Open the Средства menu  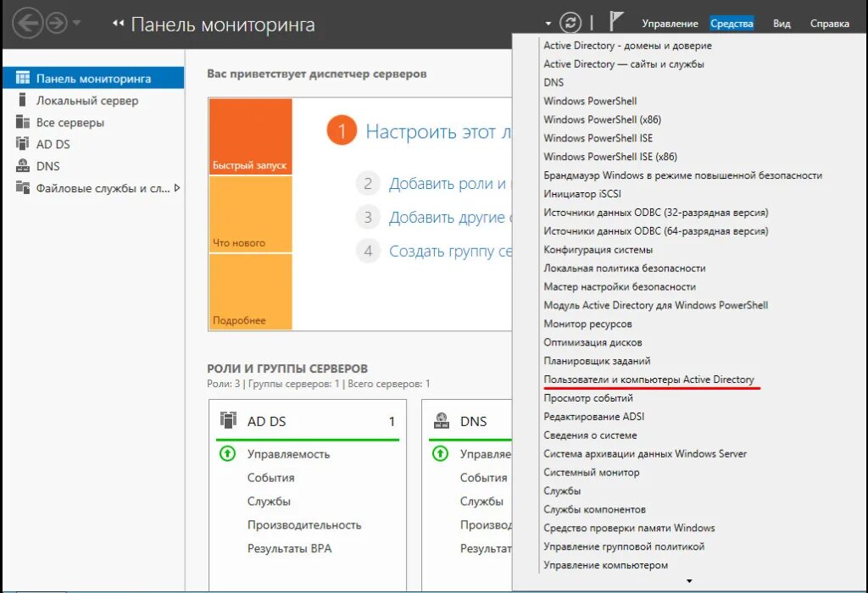[x=732, y=23]
